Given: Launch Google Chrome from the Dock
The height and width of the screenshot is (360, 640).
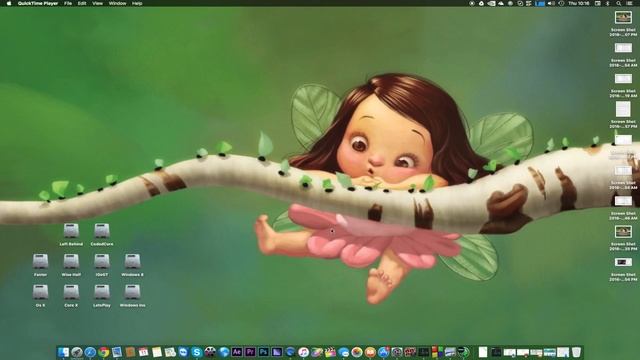Looking at the screenshot, I should 104,352.
